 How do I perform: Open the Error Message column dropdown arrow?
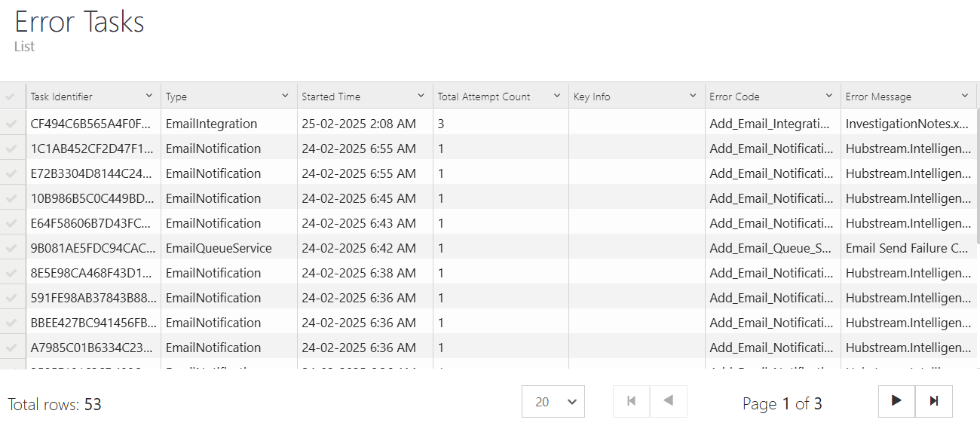965,96
